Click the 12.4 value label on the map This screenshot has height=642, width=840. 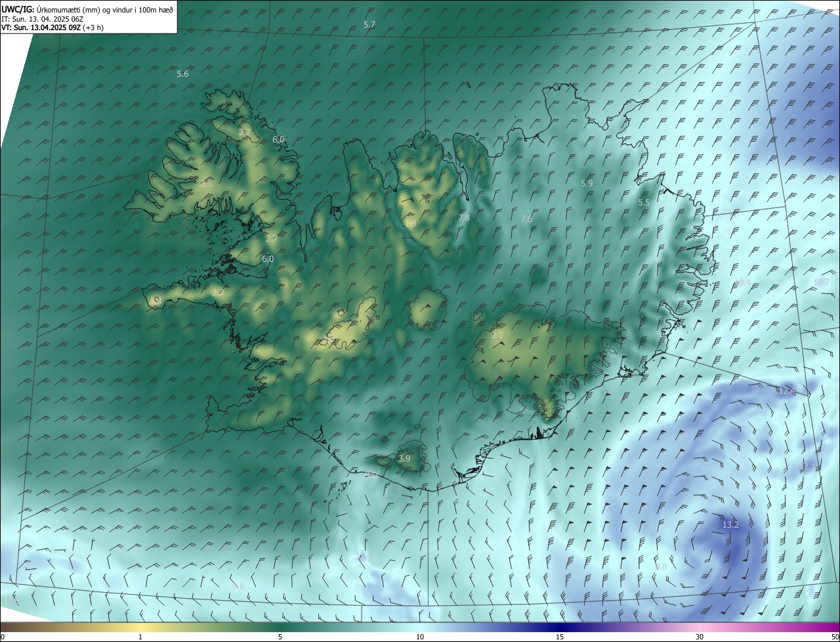click(787, 392)
